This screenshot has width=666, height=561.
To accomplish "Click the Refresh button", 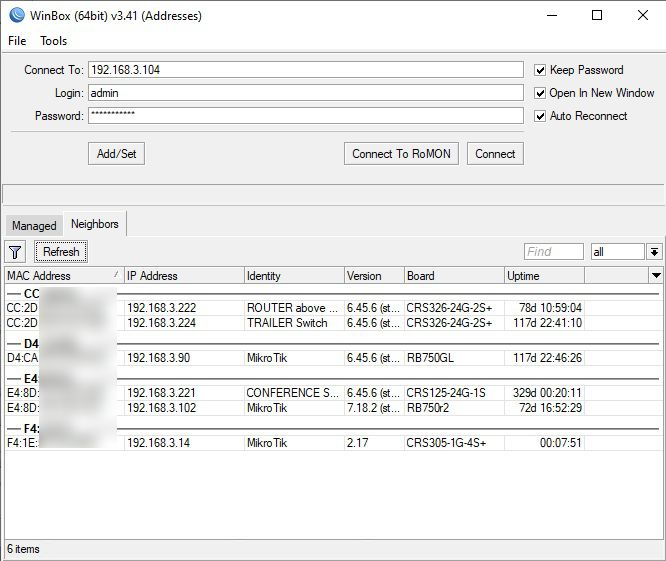I will click(61, 251).
